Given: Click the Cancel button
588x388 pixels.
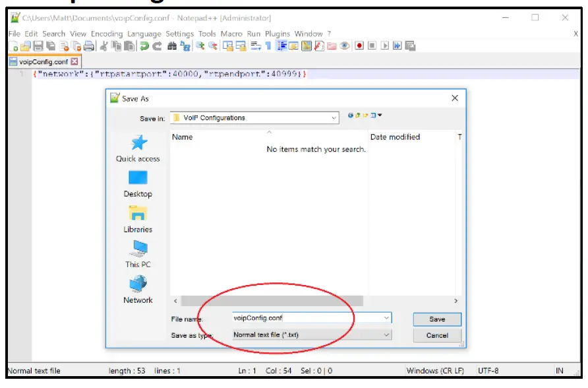Looking at the screenshot, I should click(437, 335).
